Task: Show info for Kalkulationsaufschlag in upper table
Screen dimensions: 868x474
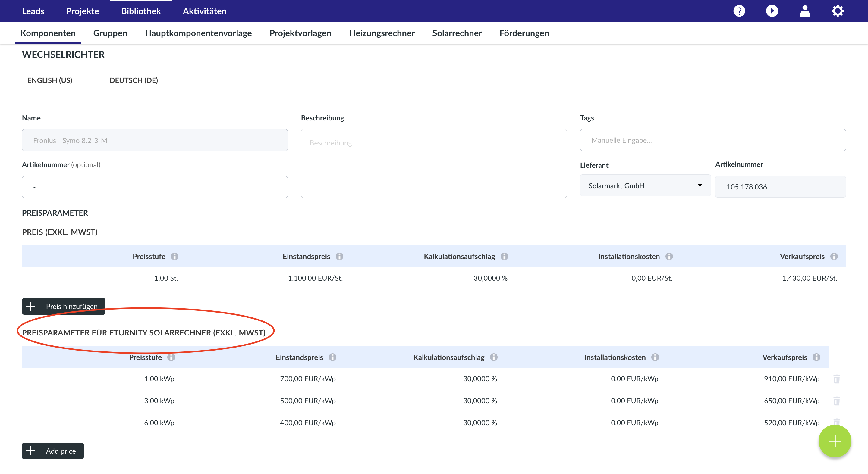Action: point(504,257)
